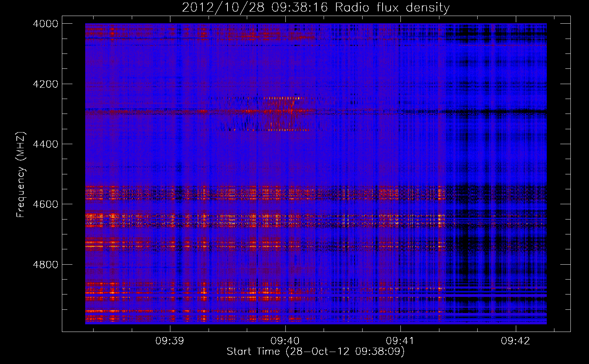
Task: Click the 4000 frequency axis label
Action: [46, 24]
